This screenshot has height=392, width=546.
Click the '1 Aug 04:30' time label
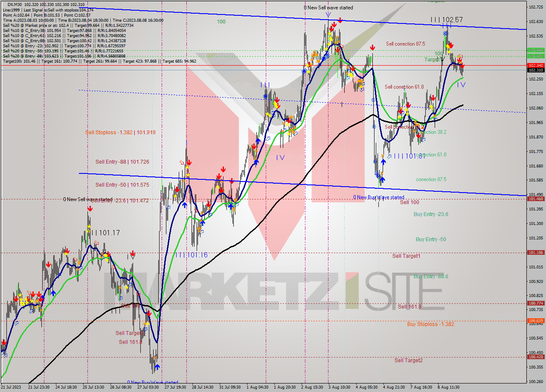[x=258, y=387]
